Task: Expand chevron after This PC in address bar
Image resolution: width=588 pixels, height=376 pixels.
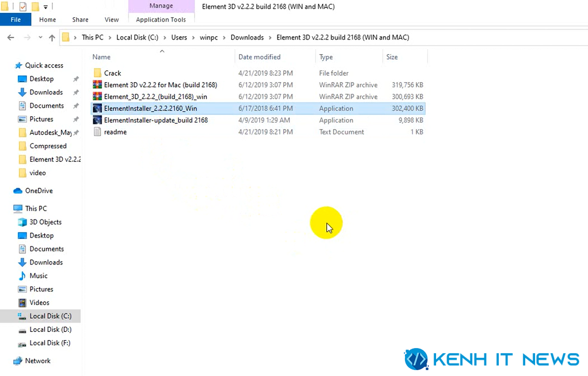Action: 110,37
